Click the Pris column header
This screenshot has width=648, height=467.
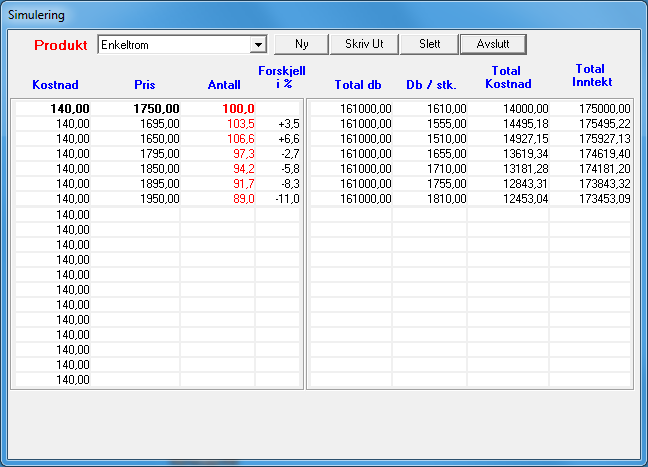tap(144, 84)
